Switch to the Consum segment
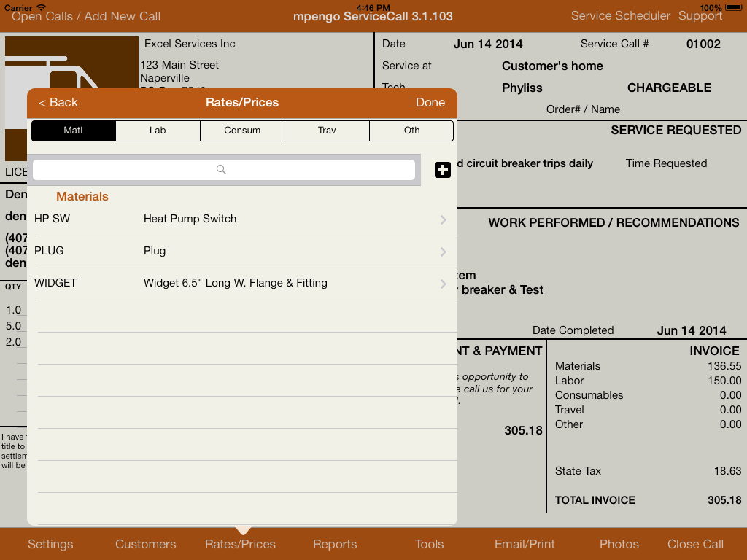Image resolution: width=747 pixels, height=560 pixels. (242, 131)
